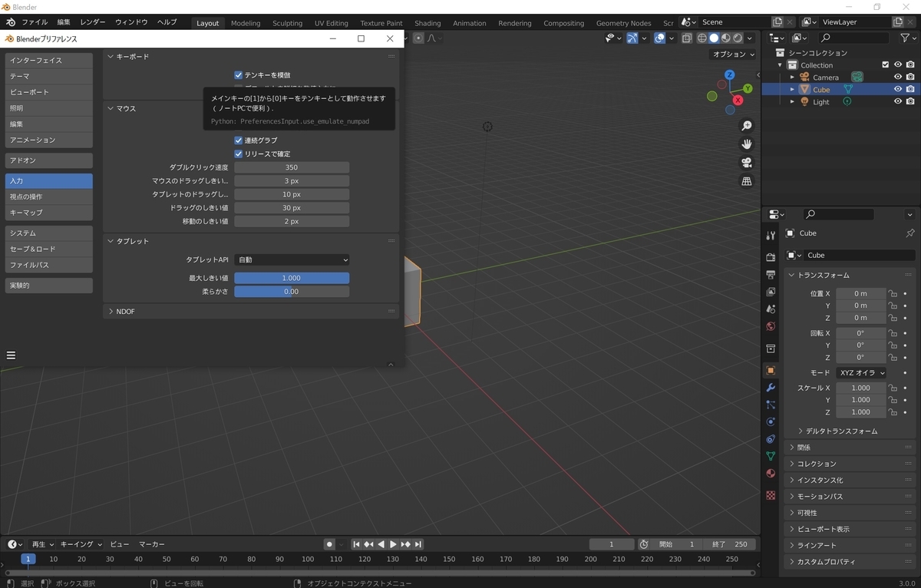This screenshot has width=921, height=588.
Task: Open the Modifier properties wrench icon
Action: coord(771,388)
